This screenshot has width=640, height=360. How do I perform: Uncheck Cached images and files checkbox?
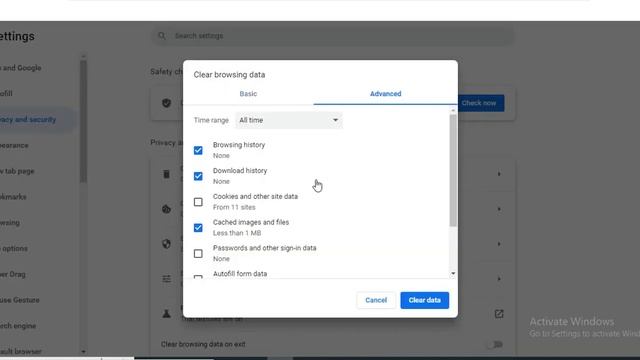coord(198,228)
